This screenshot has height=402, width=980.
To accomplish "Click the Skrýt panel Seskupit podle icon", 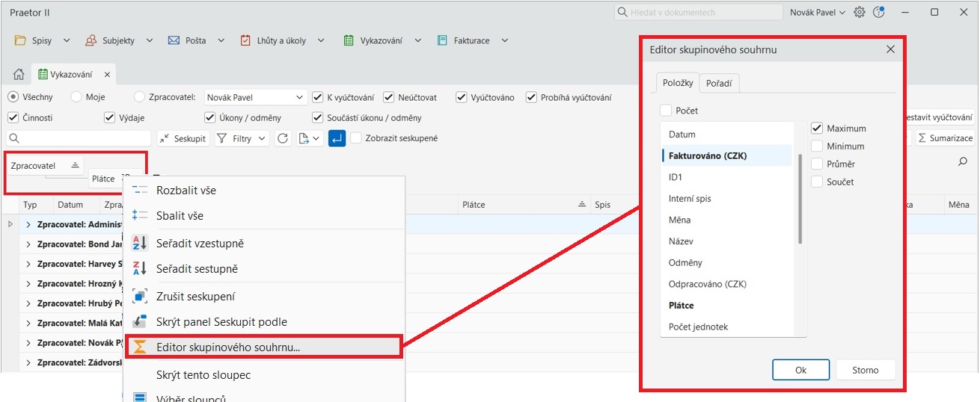I will [x=140, y=322].
